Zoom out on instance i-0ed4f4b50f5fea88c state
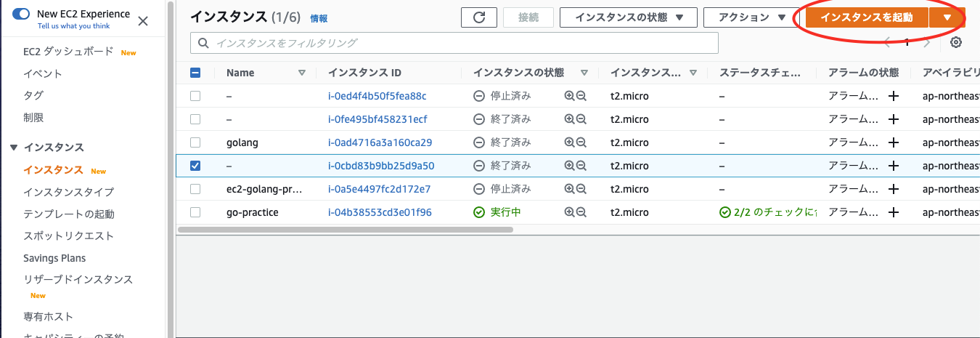The image size is (980, 338). coord(581,96)
